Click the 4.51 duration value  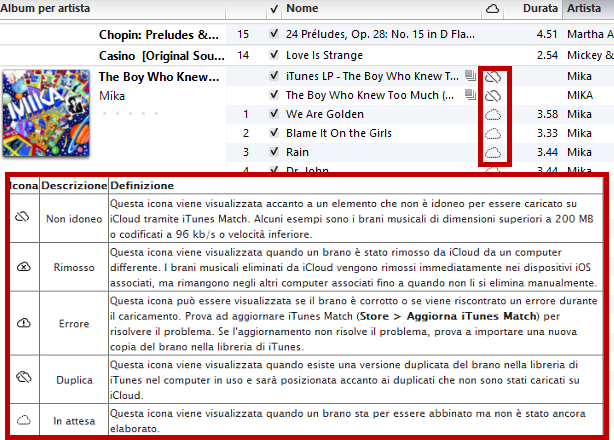click(x=547, y=34)
